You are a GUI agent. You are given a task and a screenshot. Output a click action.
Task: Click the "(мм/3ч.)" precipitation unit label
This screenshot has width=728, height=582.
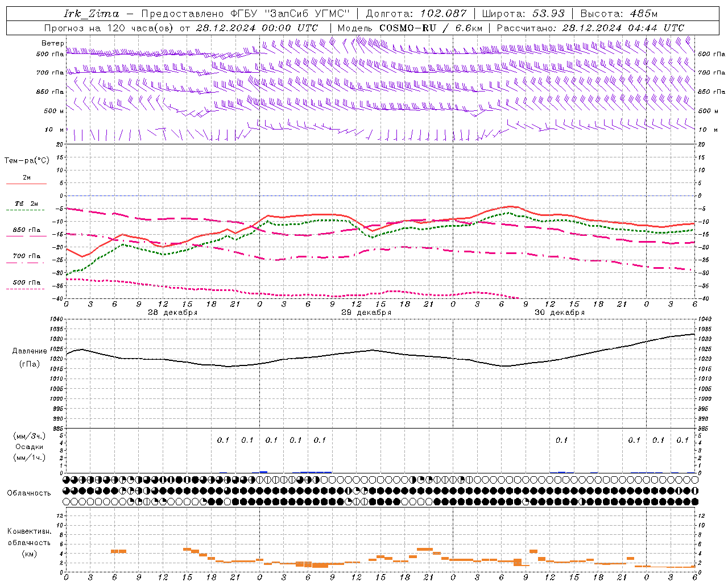pyautogui.click(x=30, y=436)
